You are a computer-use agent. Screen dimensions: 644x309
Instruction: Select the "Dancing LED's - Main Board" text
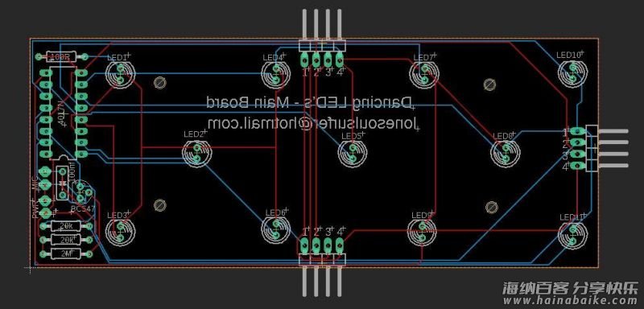pyautogui.click(x=309, y=102)
